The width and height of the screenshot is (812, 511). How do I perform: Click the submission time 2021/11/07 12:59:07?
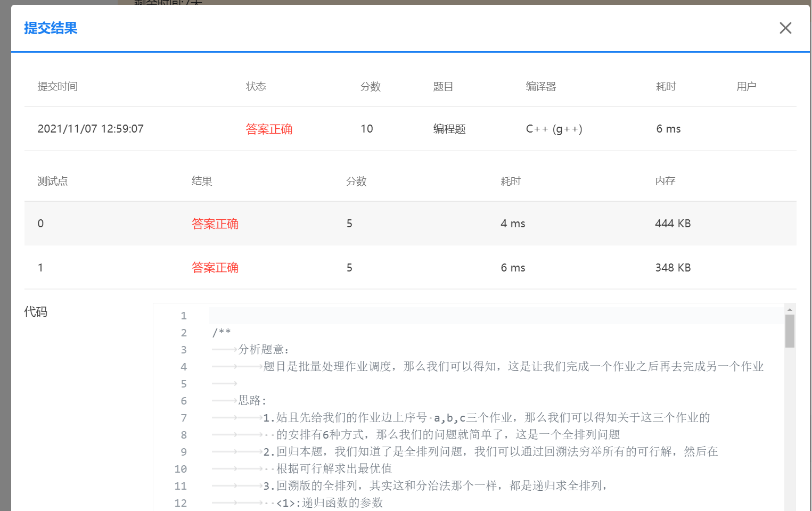[91, 129]
